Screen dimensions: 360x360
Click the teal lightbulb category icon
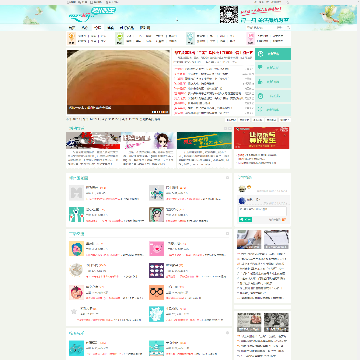click(x=190, y=38)
